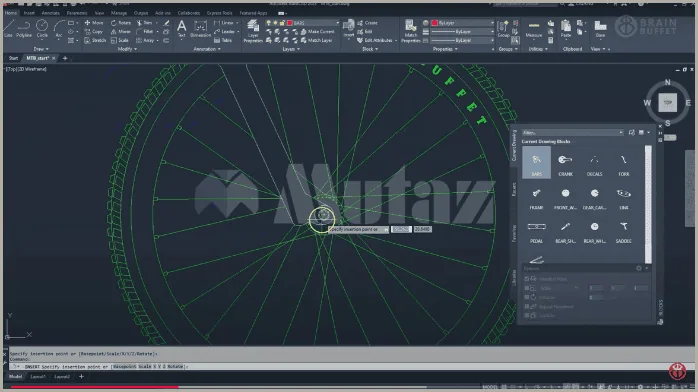Click the Array tool
Screen dimensions: 698x392
click(145, 40)
